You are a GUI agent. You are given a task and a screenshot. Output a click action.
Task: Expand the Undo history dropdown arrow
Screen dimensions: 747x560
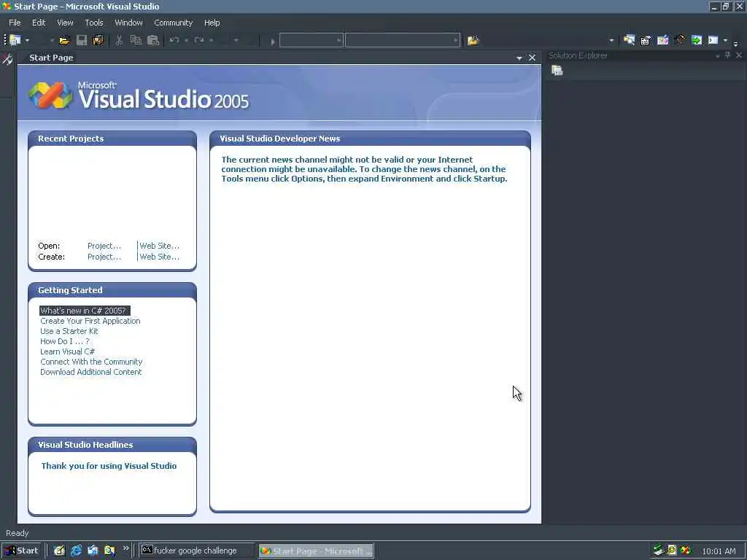click(186, 41)
